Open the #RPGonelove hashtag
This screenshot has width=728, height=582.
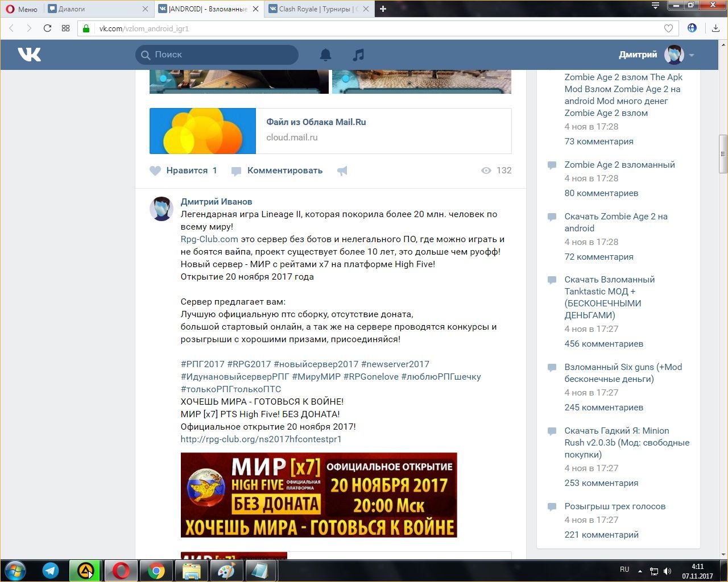[371, 377]
